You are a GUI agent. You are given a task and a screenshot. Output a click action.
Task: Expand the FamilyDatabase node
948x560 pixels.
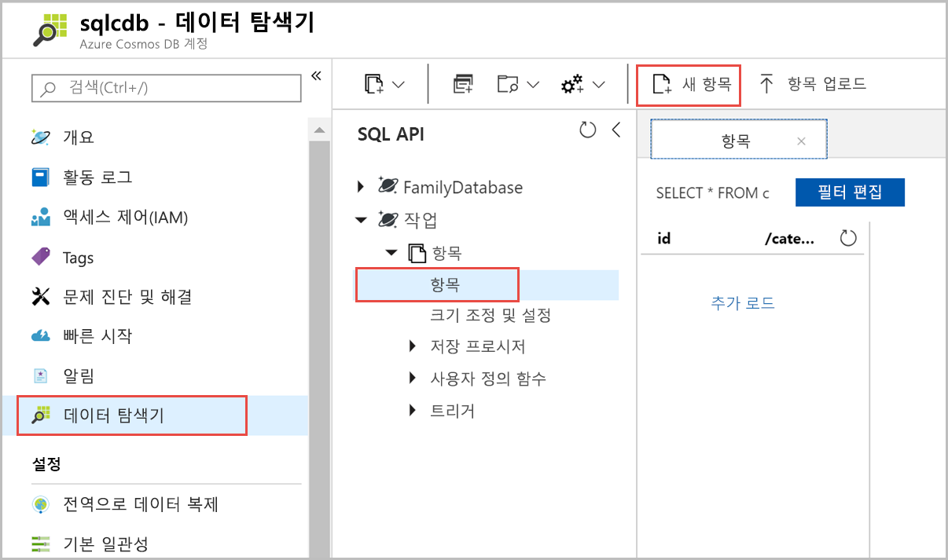coord(361,187)
